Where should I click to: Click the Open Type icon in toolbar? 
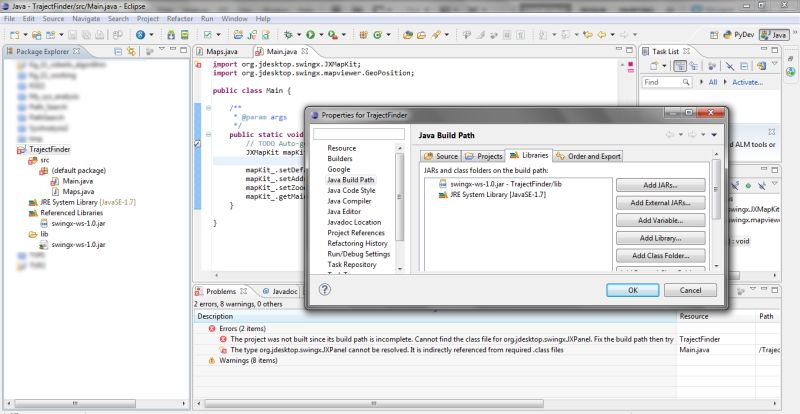408,35
